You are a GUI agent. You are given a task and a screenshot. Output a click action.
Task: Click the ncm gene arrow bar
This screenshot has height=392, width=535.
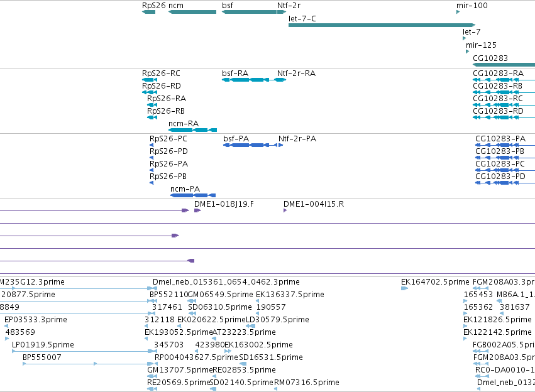point(192,12)
